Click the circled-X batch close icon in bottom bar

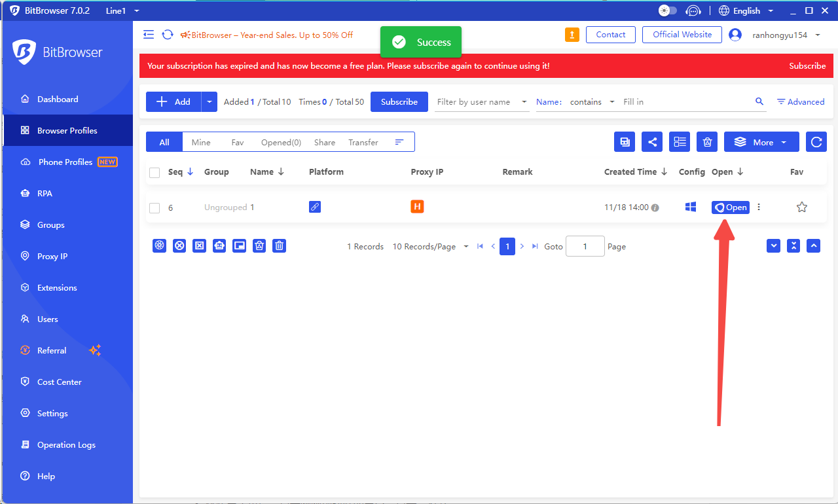[179, 245]
